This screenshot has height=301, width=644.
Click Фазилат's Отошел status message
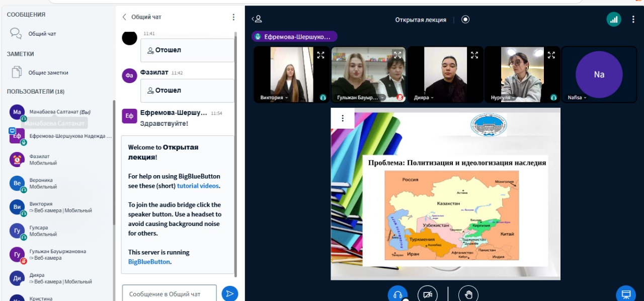pos(187,91)
